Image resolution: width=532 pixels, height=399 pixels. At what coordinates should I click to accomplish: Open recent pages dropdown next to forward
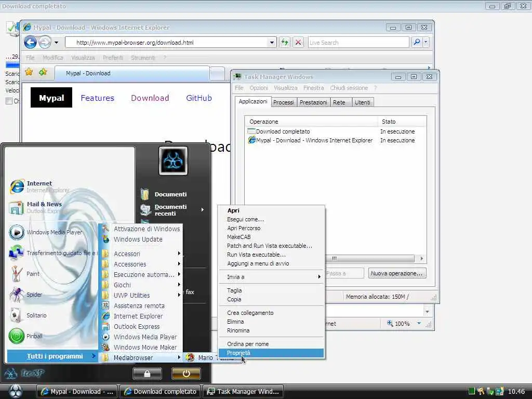(x=56, y=43)
